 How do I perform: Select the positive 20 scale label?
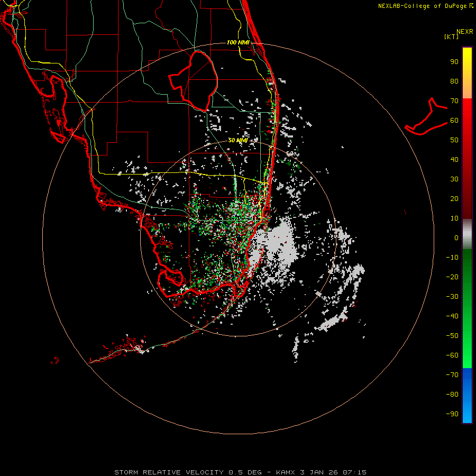coord(454,199)
